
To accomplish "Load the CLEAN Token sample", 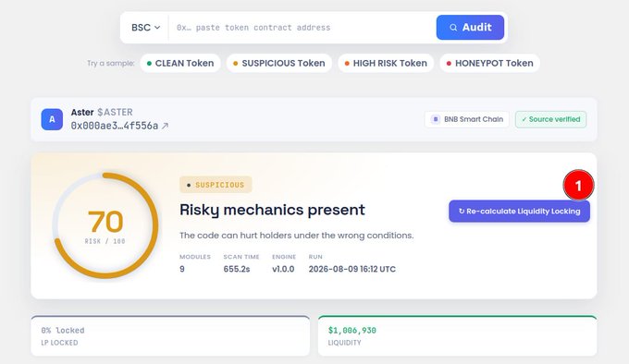I will (180, 63).
